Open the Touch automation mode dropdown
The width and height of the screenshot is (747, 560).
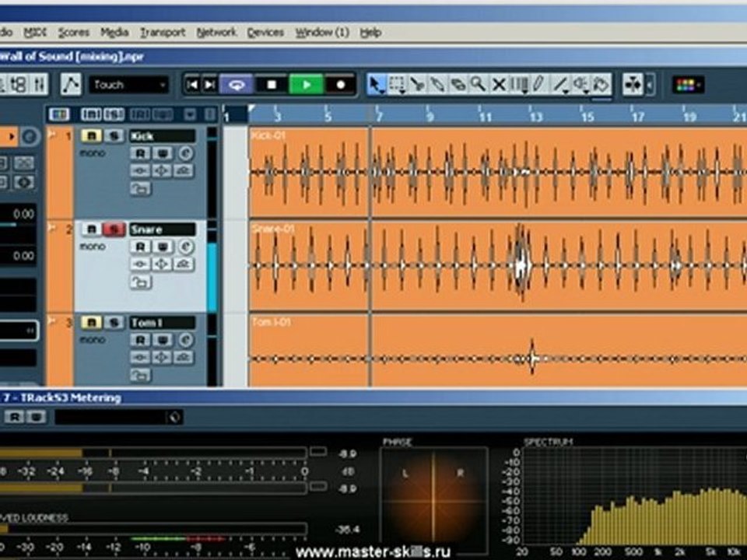(x=128, y=85)
